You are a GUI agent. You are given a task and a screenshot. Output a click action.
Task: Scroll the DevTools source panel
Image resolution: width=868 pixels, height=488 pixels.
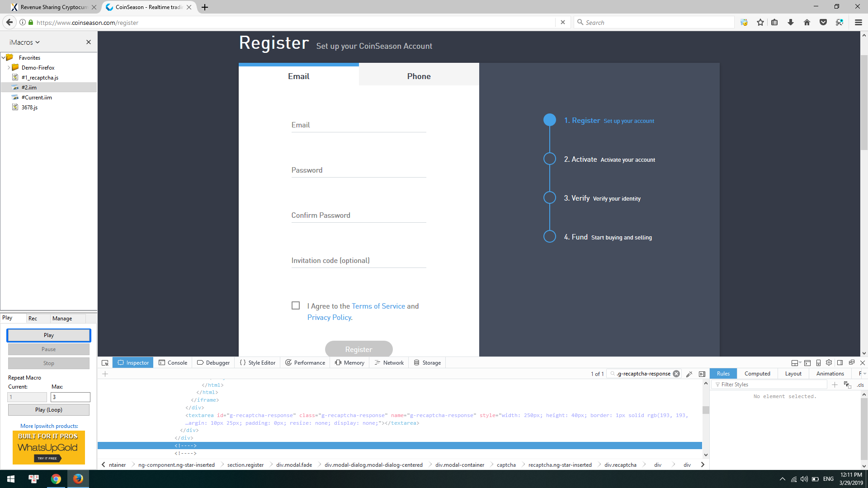point(705,417)
